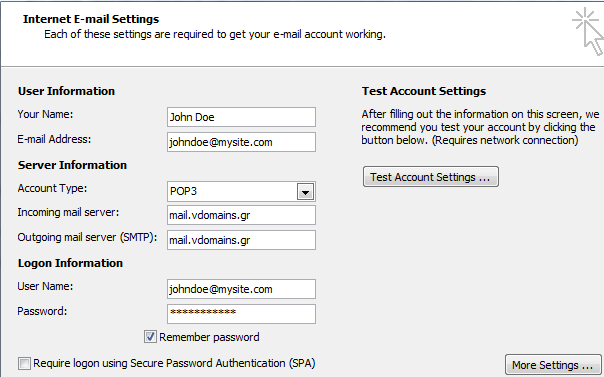This screenshot has width=604, height=377.
Task: Click the 'Each of these settings are required' text
Action: (215, 35)
